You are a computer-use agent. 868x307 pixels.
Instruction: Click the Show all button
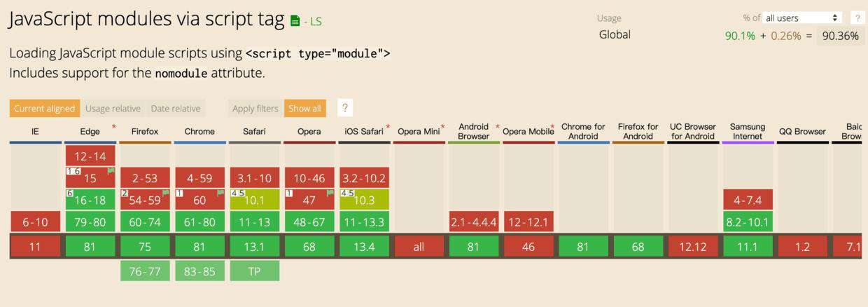(305, 109)
